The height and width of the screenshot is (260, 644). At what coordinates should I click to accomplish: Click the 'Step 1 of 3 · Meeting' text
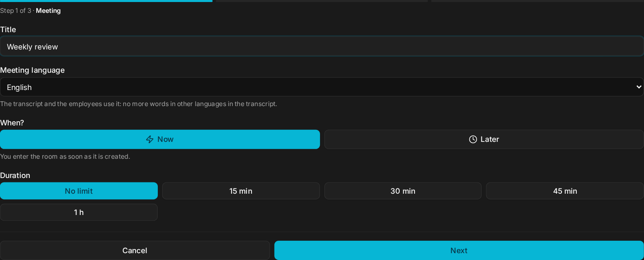(x=30, y=11)
